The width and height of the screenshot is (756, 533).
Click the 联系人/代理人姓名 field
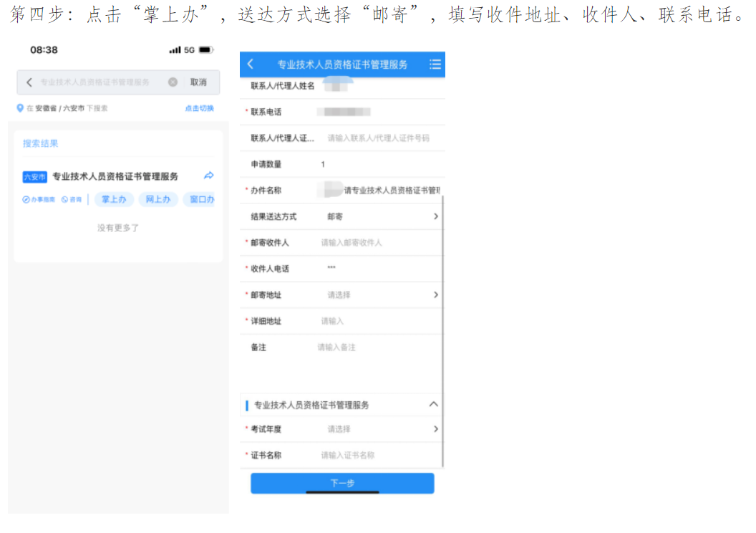(x=342, y=87)
